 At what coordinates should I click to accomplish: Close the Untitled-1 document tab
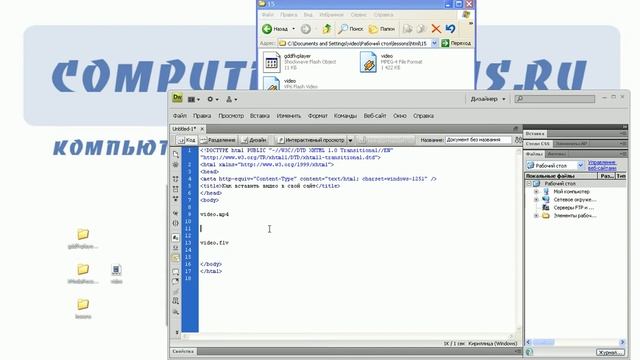202,129
